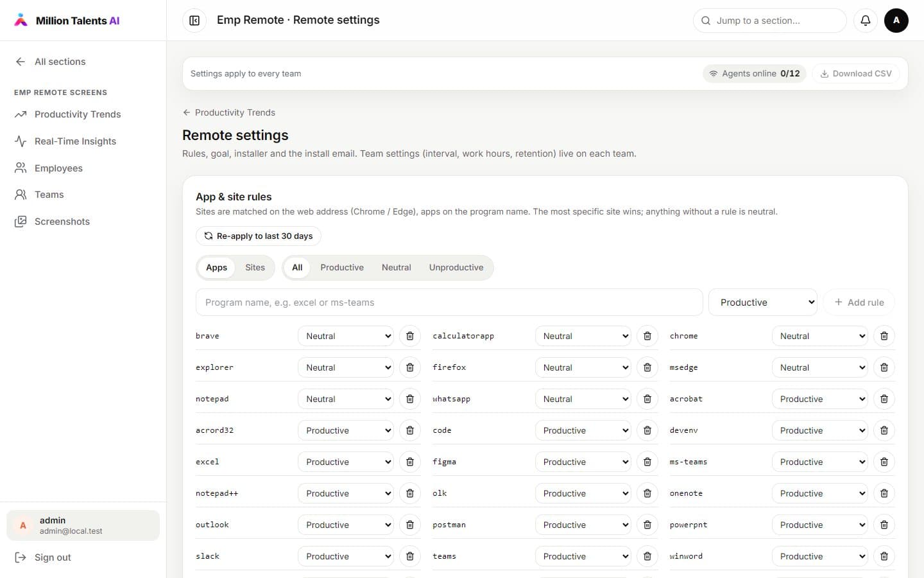Switch to the Sites tab

click(x=255, y=268)
